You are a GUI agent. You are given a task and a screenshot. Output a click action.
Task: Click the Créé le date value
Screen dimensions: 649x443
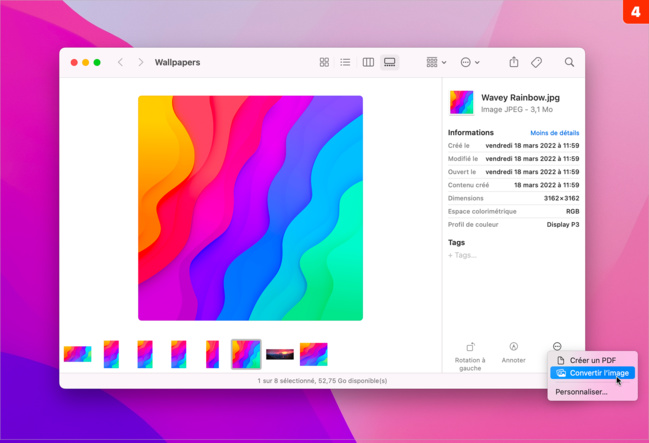tap(532, 146)
